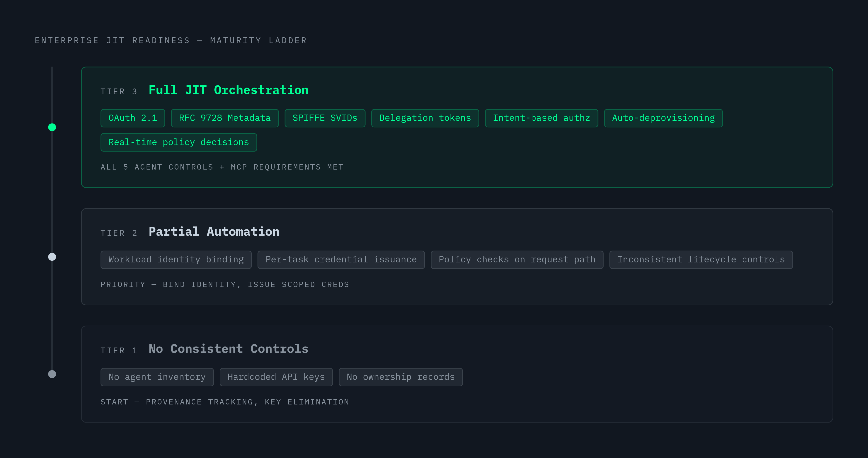Viewport: 868px width, 458px height.
Task: Click 'PRIORITY — BIND IDENTITY, ISSUE SCOPED CREDS'
Action: click(x=225, y=284)
